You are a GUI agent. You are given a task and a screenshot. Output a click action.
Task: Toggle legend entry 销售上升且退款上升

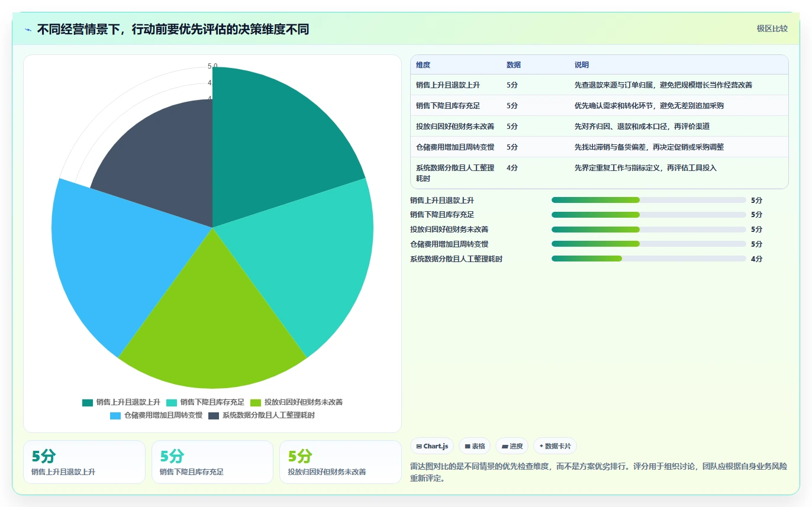121,402
